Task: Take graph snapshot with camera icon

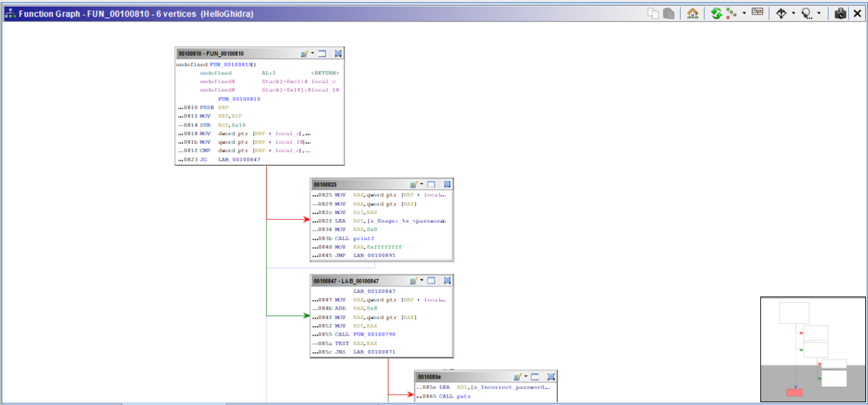Action: (841, 13)
